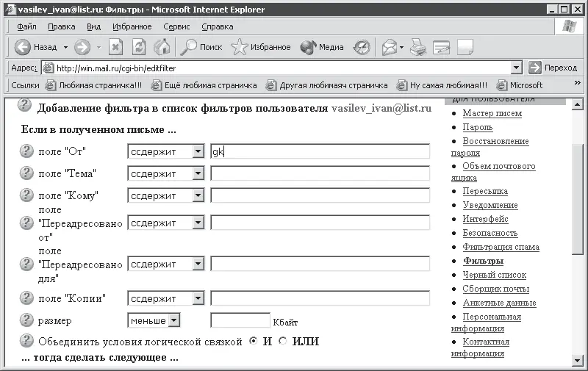Screen dimensions: 588x371
Task: Click the Print toolbar icon
Action: tap(417, 47)
